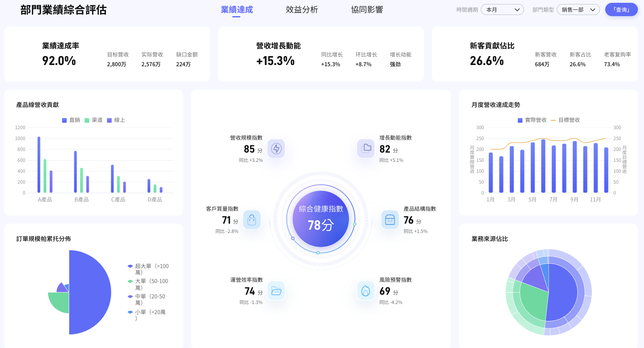Click the lightning bolt icon for 營收規模指數
Screen dimensions: 644x348
point(276,149)
